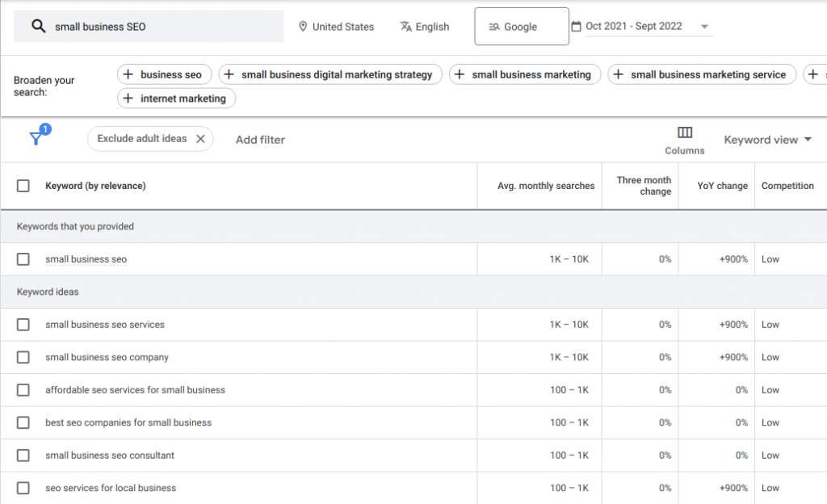
Task: Click keyword best seo companies for small business
Action: pos(128,422)
